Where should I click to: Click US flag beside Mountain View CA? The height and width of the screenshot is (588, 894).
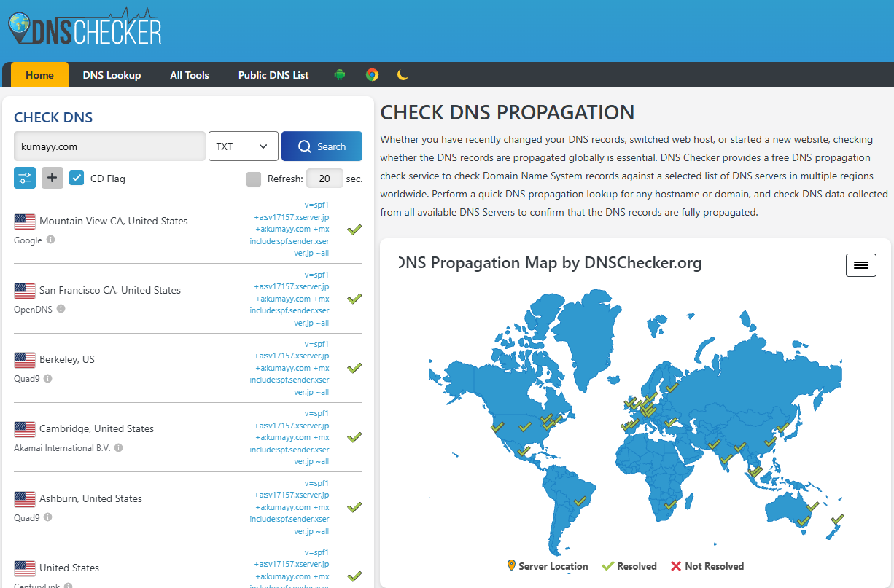click(x=25, y=222)
